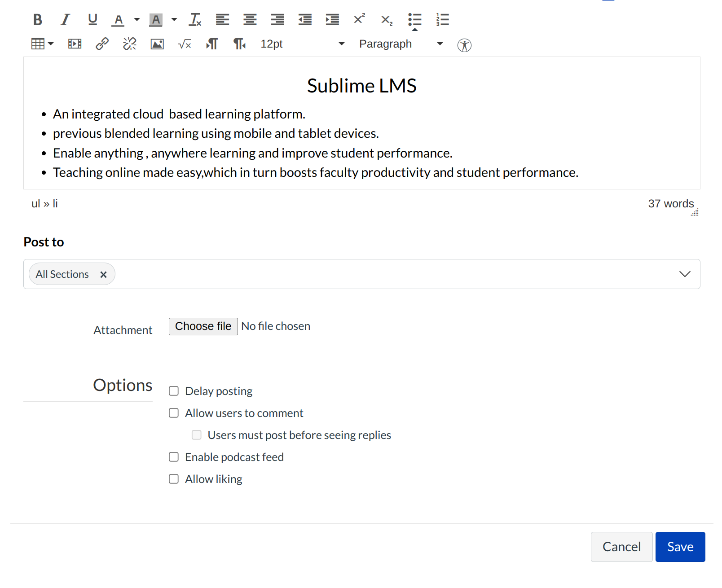Enable podcast feed
This screenshot has height=588, width=722.
(x=173, y=456)
